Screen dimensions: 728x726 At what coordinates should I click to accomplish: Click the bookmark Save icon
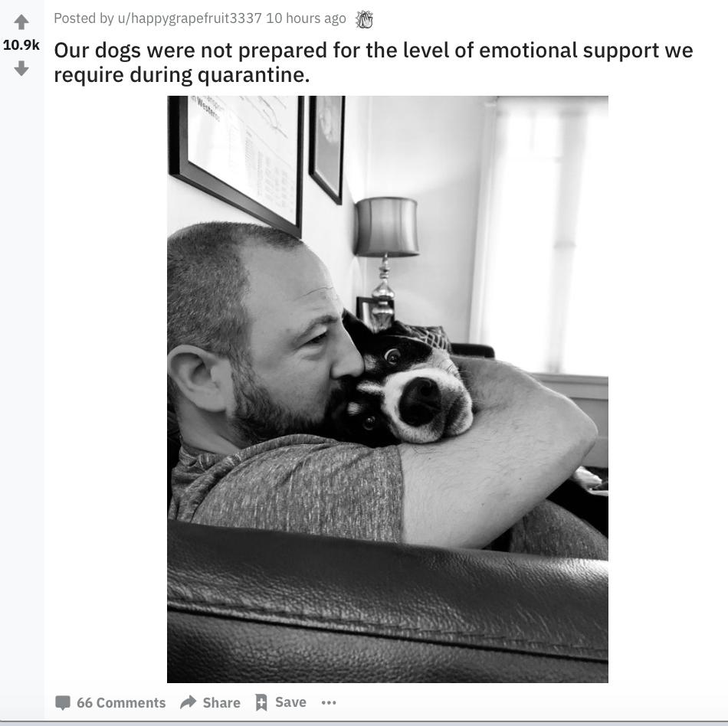pos(261,702)
